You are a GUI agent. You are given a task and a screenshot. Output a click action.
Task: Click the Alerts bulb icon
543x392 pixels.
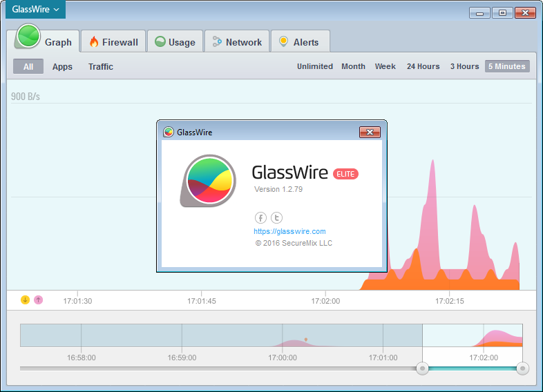tap(284, 41)
